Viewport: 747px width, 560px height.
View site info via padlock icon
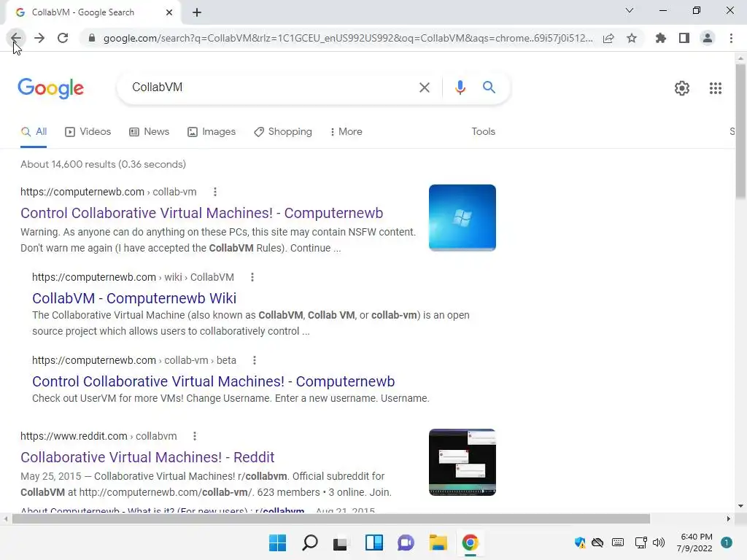(92, 38)
